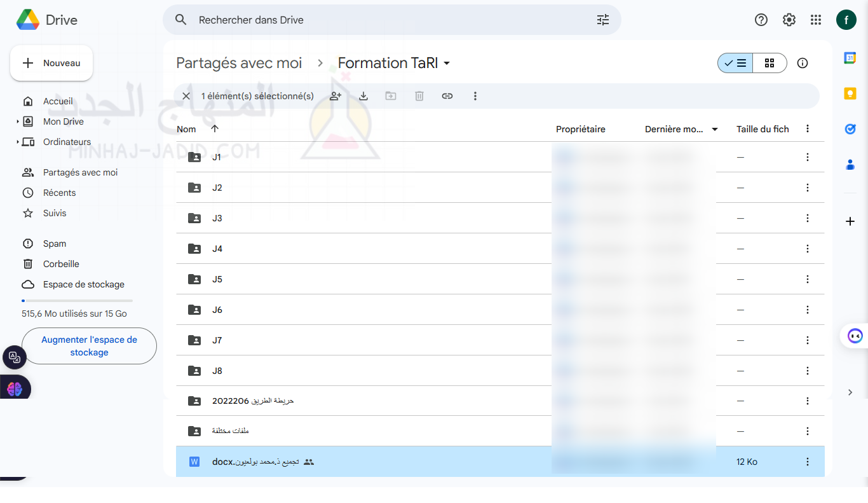Image resolution: width=868 pixels, height=503 pixels.
Task: Open three-dot menu for folder J1
Action: click(808, 157)
